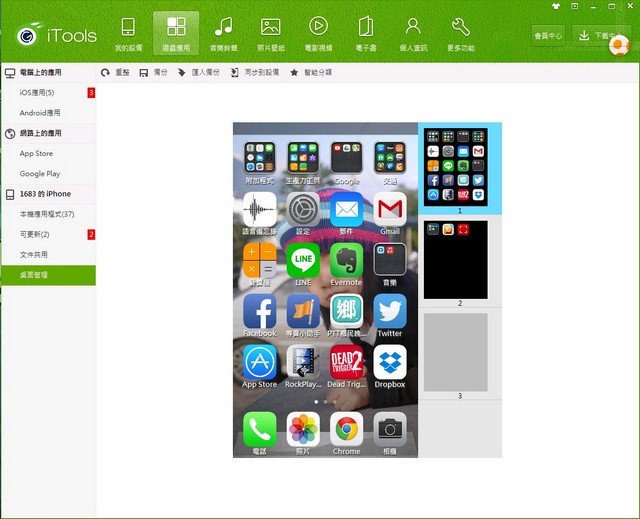Viewport: 640px width, 519px height.
Task: Select iOS應用(5) in the sidebar
Action: [x=40, y=93]
